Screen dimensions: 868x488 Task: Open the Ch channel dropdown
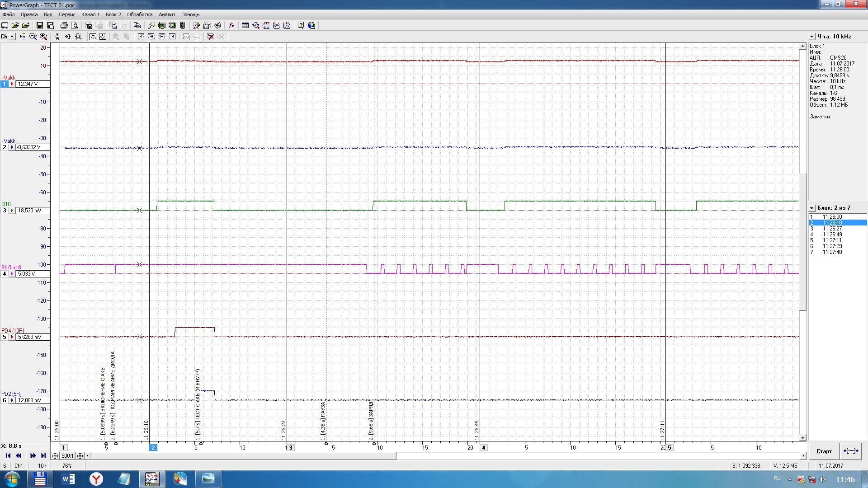point(12,37)
